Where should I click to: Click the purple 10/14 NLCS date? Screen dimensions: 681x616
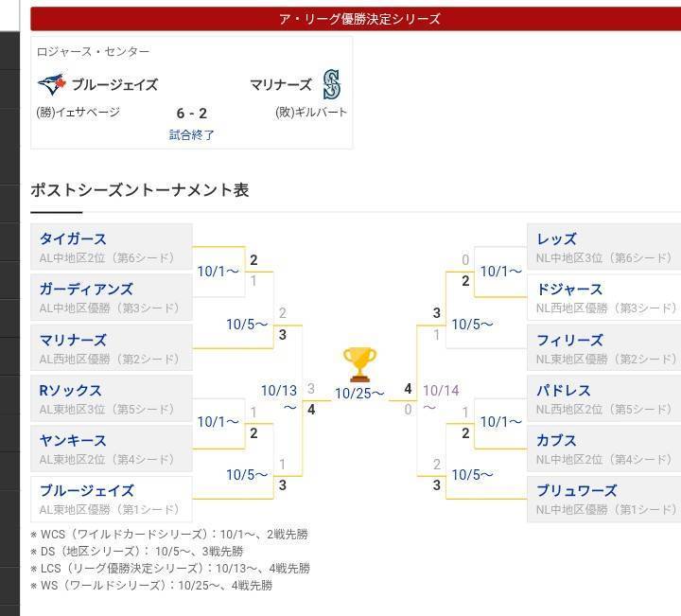(x=441, y=390)
